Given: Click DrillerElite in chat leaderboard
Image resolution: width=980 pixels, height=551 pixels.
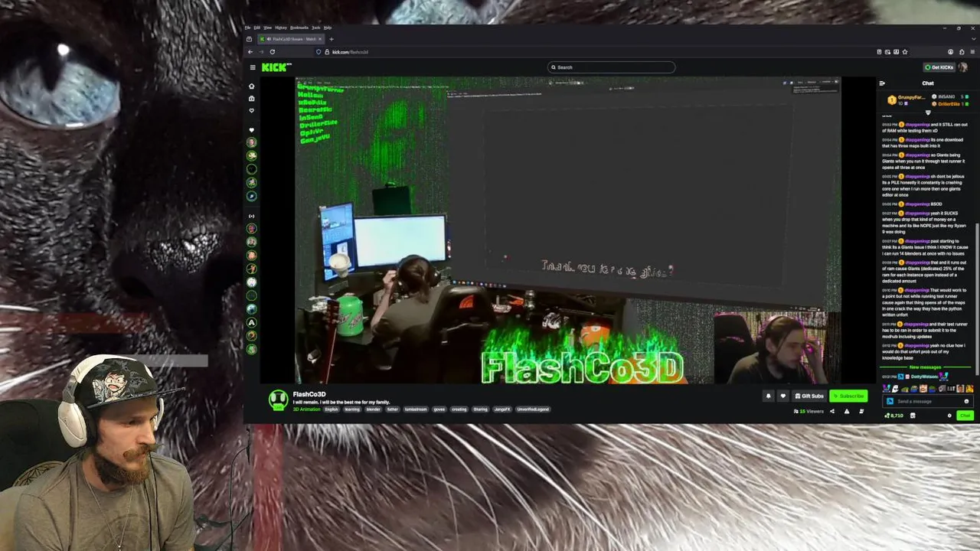Looking at the screenshot, I should tap(949, 104).
